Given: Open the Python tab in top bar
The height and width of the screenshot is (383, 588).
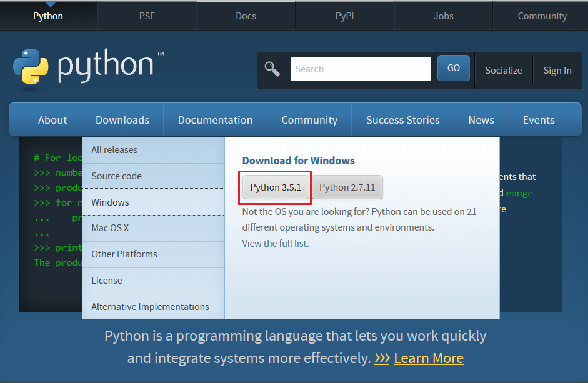Looking at the screenshot, I should pos(48,16).
